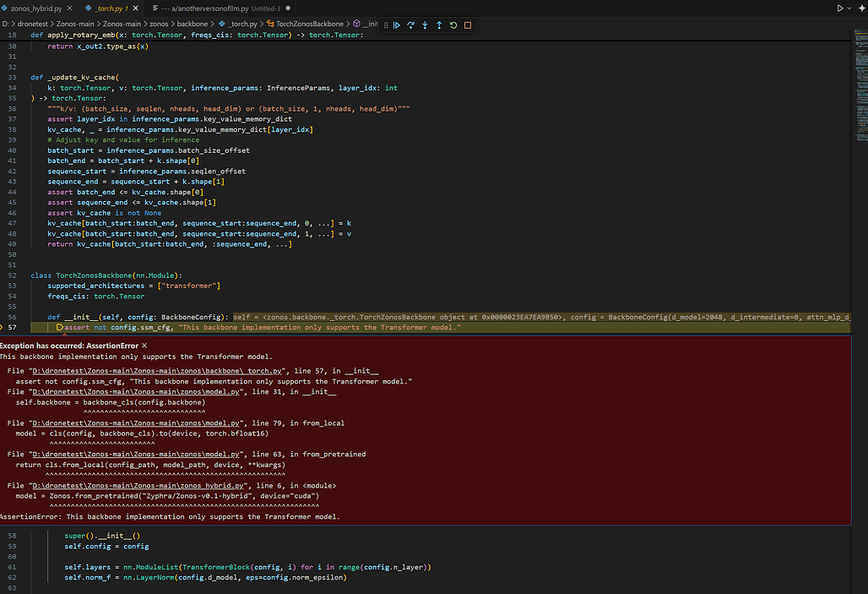
Task: Click 'supported_architectures' code line
Action: 134,286
